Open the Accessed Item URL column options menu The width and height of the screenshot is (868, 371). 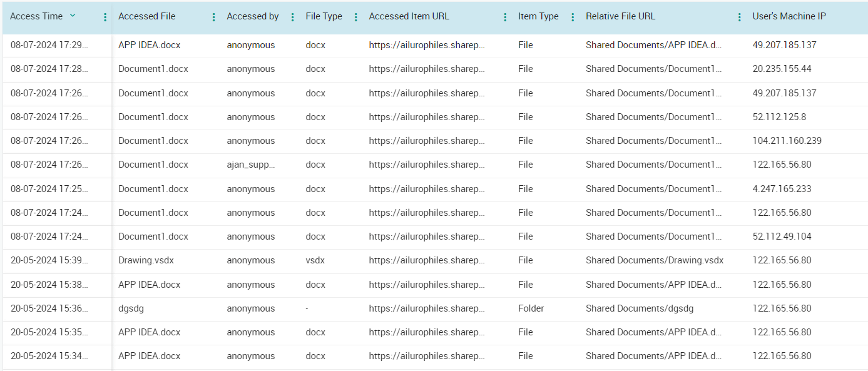point(506,18)
